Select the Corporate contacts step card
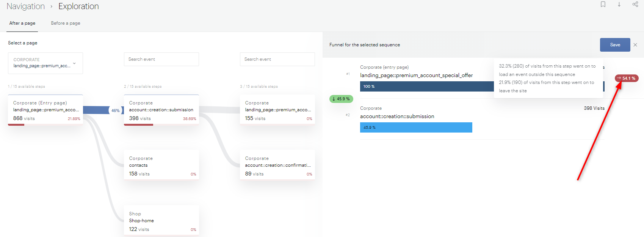This screenshot has width=644, height=237. 161,166
